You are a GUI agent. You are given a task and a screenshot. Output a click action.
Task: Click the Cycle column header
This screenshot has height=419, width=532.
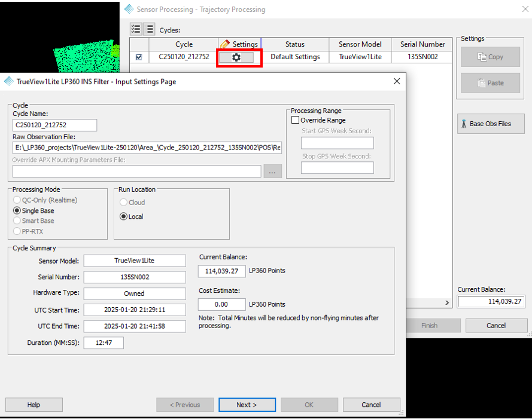click(x=184, y=44)
